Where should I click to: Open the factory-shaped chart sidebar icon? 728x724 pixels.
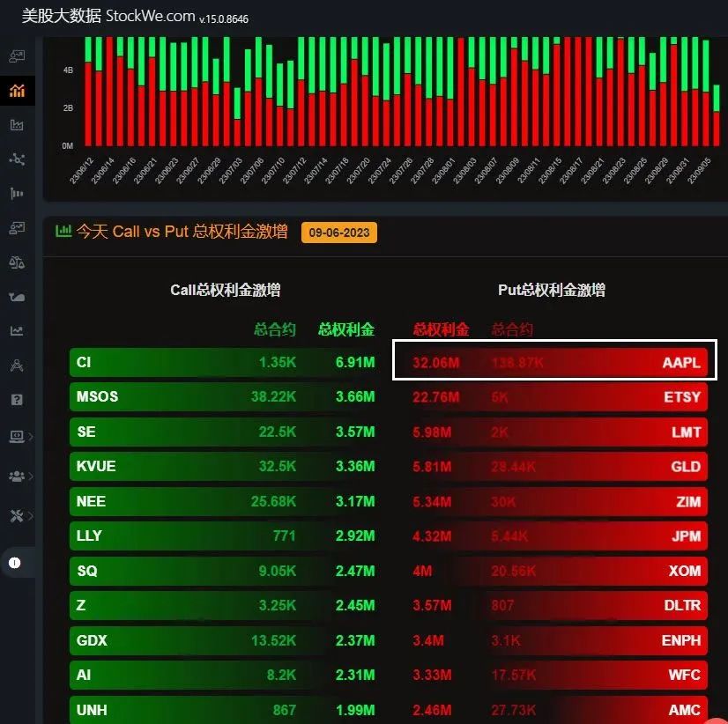point(17,124)
